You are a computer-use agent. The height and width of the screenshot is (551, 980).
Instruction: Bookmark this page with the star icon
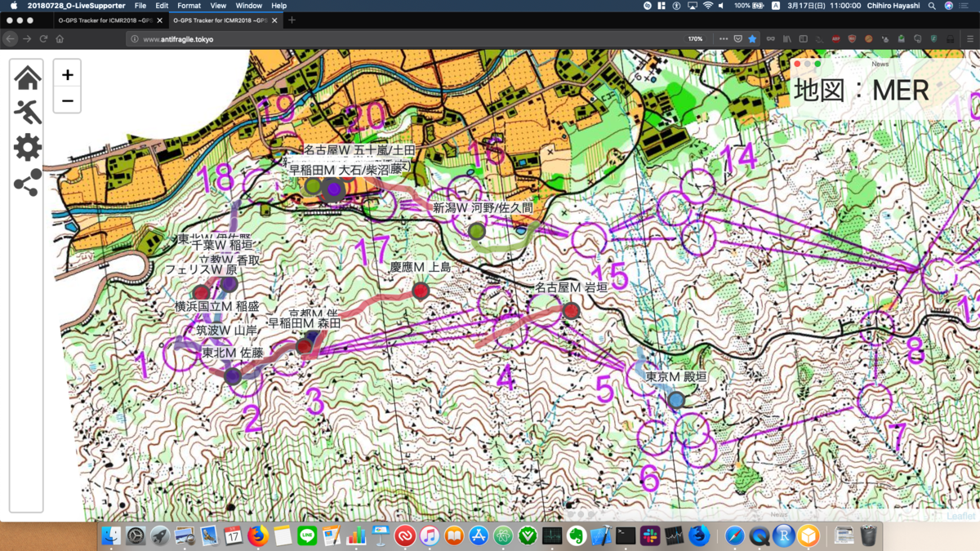click(752, 38)
